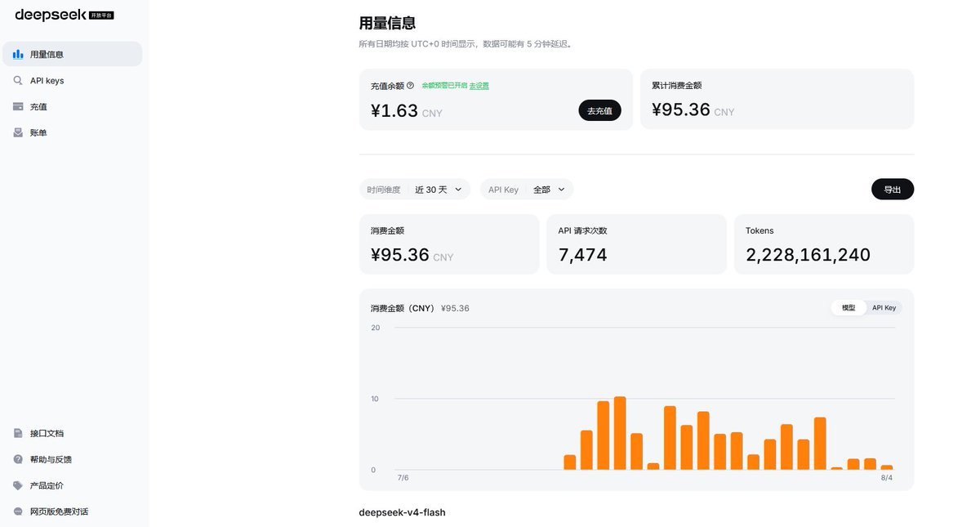Image resolution: width=980 pixels, height=527 pixels.
Task: Go to the 充值 sidebar page
Action: [x=73, y=106]
